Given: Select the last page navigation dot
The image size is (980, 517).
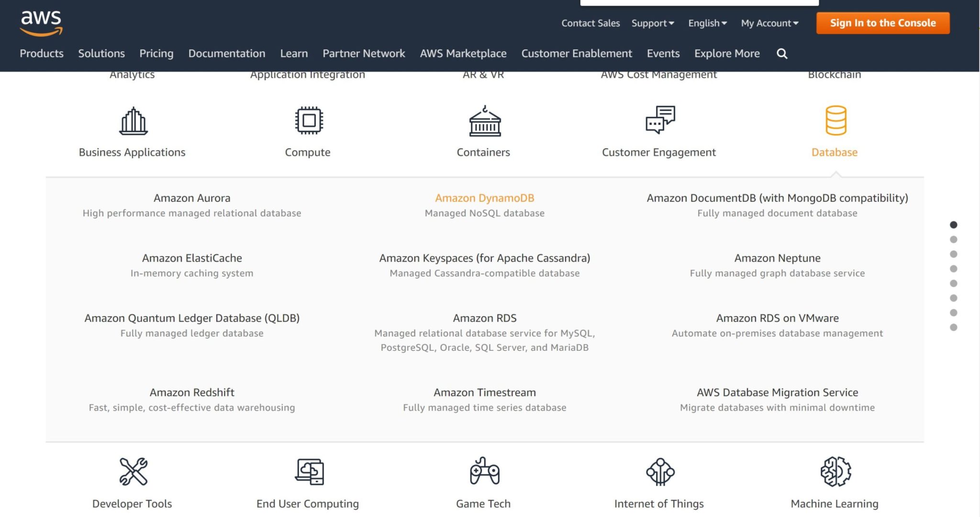Looking at the screenshot, I should tap(953, 327).
